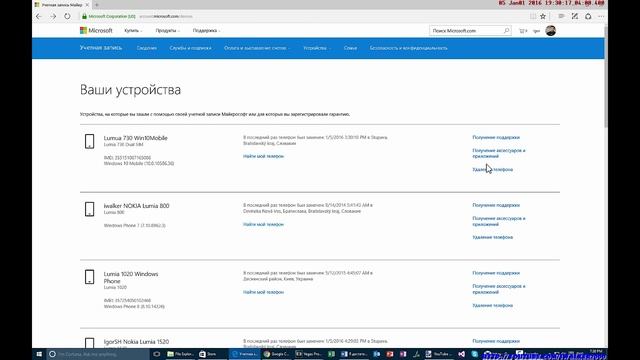Switch to Google Chrome in taskbar
The width and height of the screenshot is (640, 360).
[x=276, y=354]
